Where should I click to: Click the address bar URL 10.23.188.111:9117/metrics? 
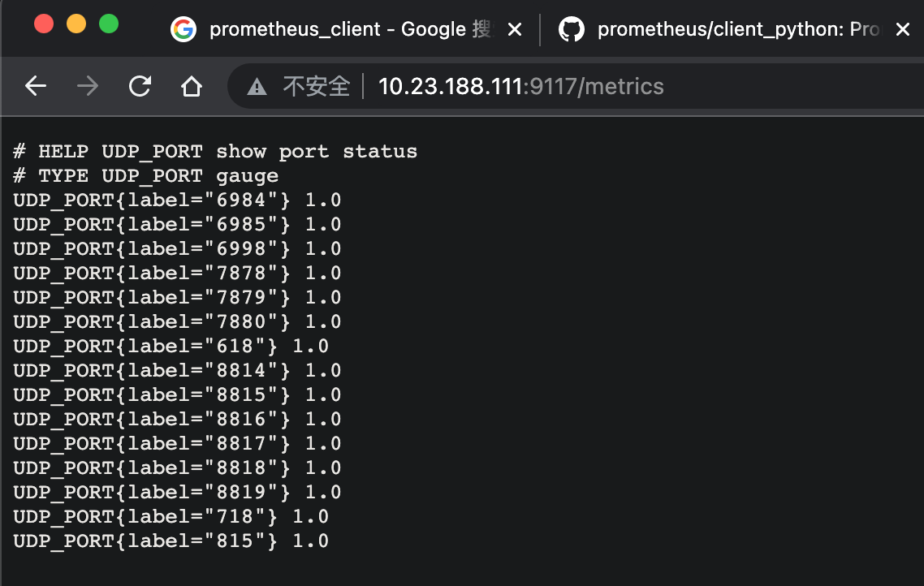coord(521,87)
